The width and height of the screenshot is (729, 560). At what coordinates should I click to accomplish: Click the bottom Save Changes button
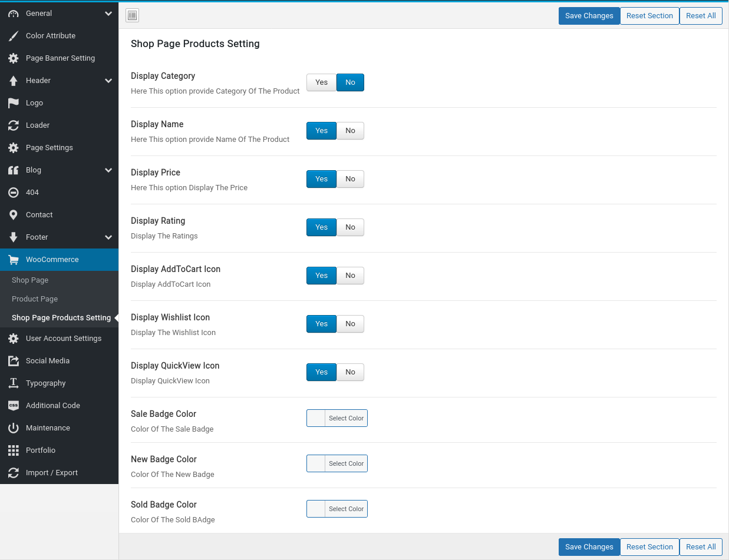point(589,547)
